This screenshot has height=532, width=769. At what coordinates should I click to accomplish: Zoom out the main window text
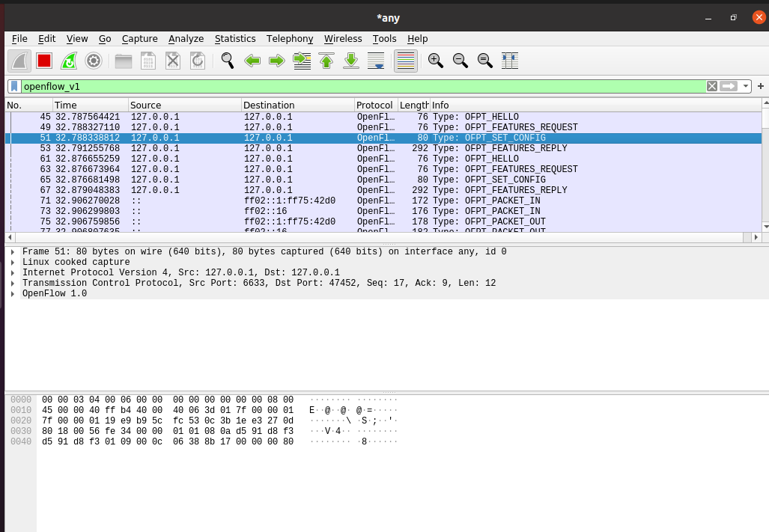pos(461,61)
